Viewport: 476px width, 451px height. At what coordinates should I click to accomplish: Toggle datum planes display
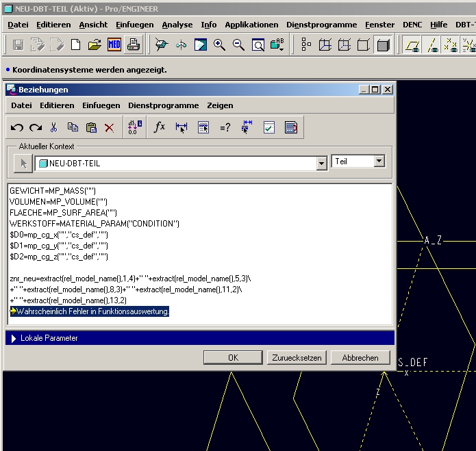(x=412, y=45)
